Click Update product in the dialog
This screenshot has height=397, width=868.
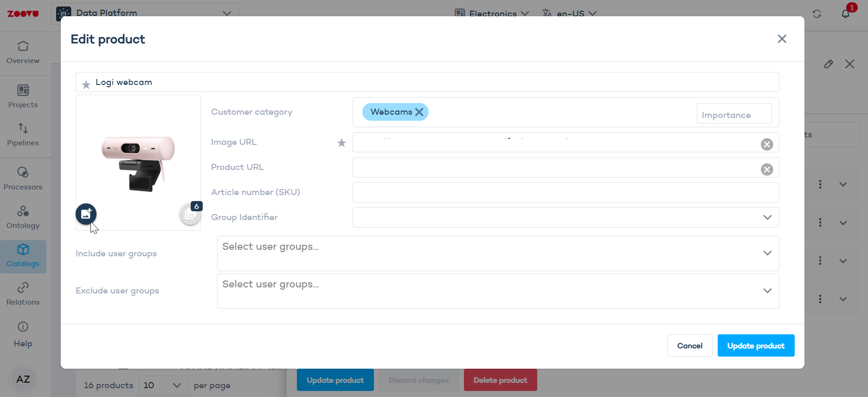click(x=756, y=345)
